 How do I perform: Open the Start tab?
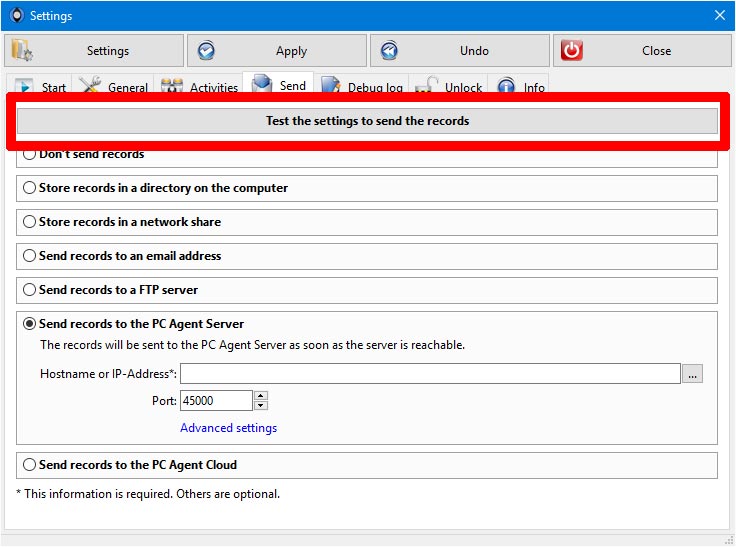coord(41,86)
